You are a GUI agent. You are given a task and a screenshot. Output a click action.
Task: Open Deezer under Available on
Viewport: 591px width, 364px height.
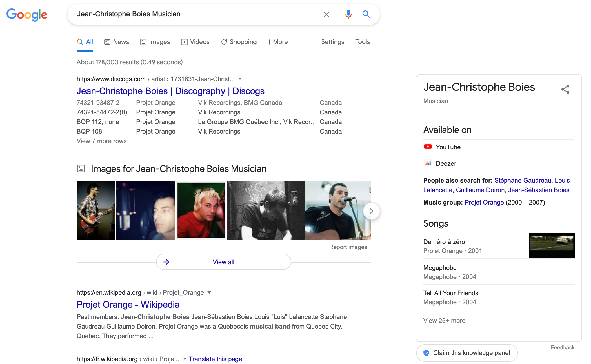click(x=446, y=163)
